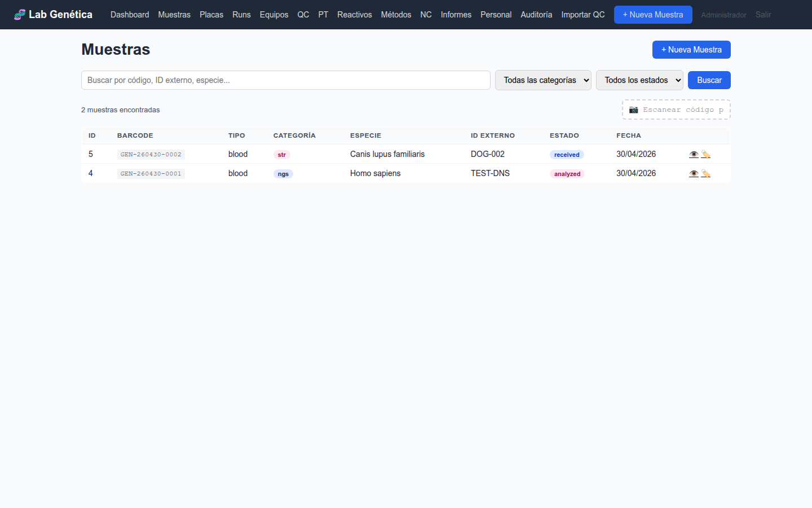Open label tag icon for sample TEST-DNS
Viewport: 812px width, 508px height.
pyautogui.click(x=705, y=173)
